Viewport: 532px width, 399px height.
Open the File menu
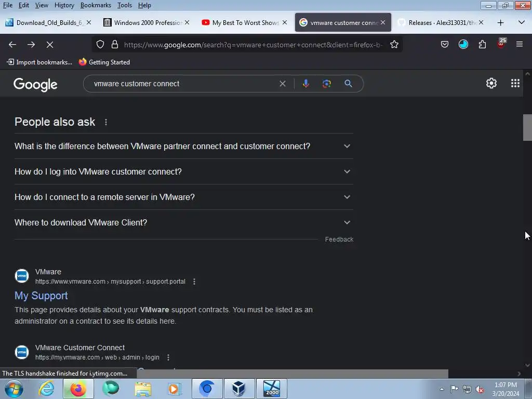(x=7, y=5)
